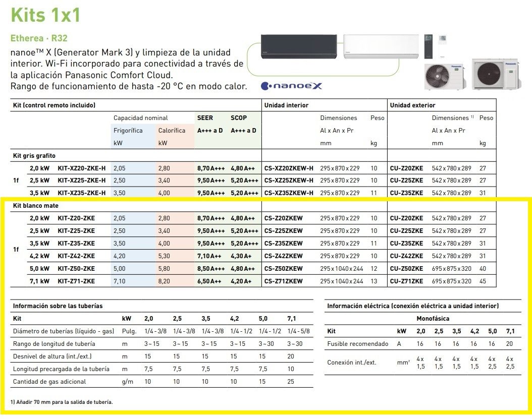Click Información sobre las tuberías heading
The image size is (532, 419).
tap(58, 306)
